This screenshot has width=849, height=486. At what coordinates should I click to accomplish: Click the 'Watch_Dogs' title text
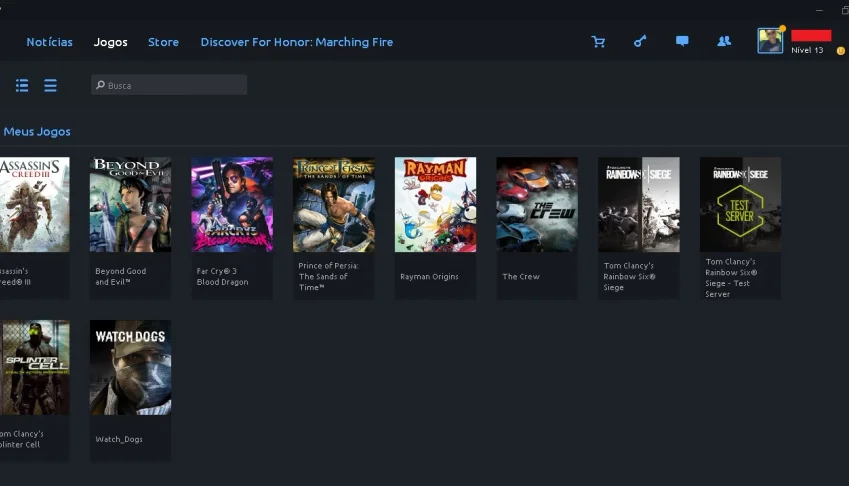coord(119,439)
